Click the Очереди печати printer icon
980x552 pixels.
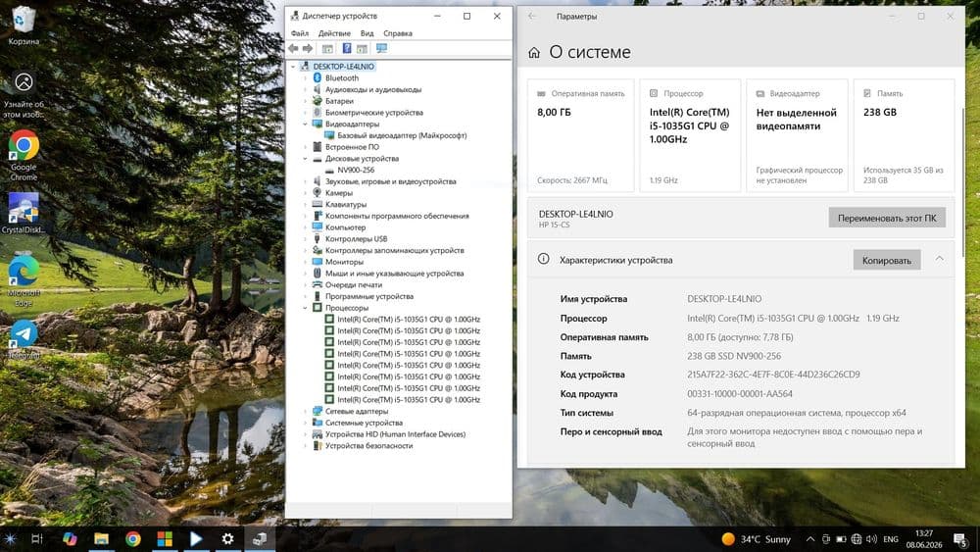(317, 284)
